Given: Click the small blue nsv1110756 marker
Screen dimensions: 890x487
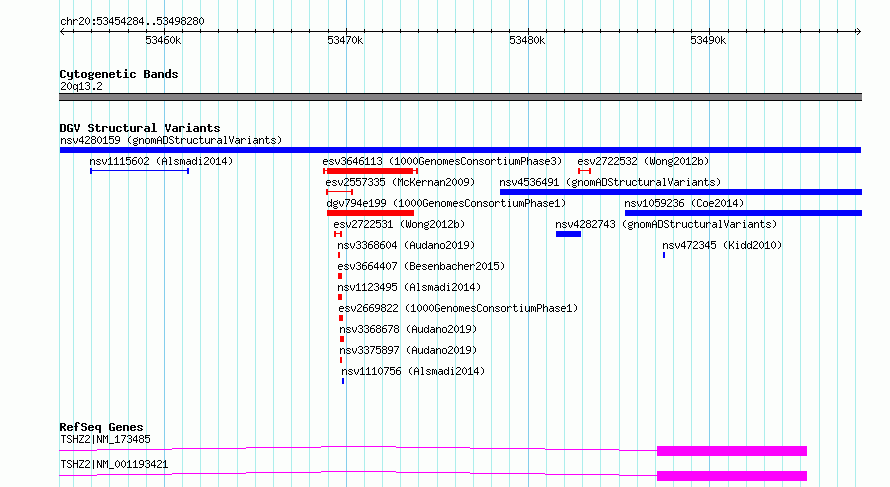Looking at the screenshot, I should click(343, 381).
